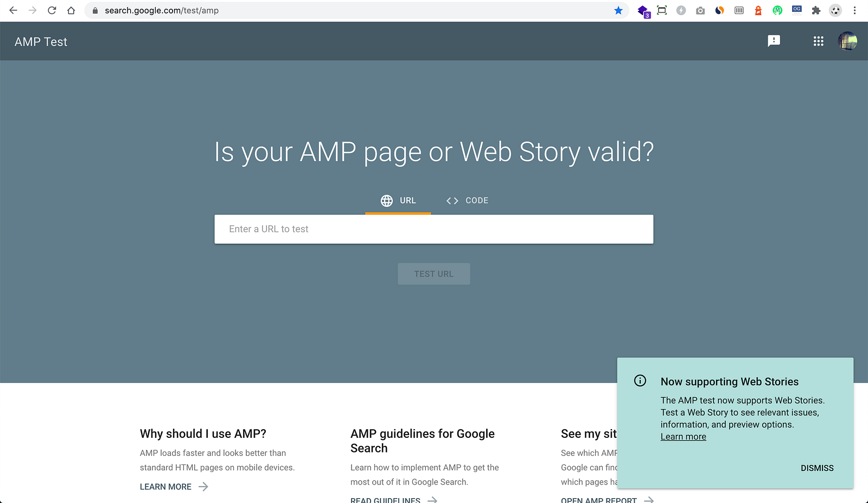The image size is (868, 503).
Task: Click the info icon in Web Stories notice
Action: click(640, 381)
